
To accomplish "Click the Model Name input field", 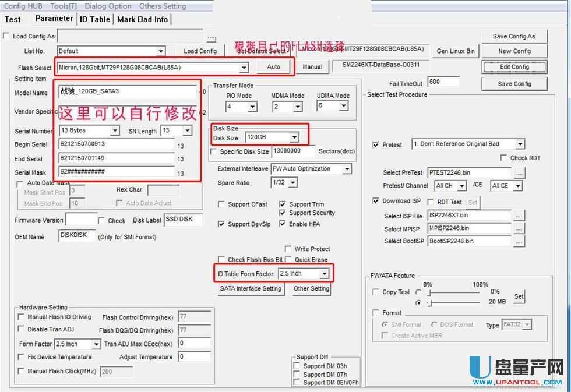I will coord(128,91).
